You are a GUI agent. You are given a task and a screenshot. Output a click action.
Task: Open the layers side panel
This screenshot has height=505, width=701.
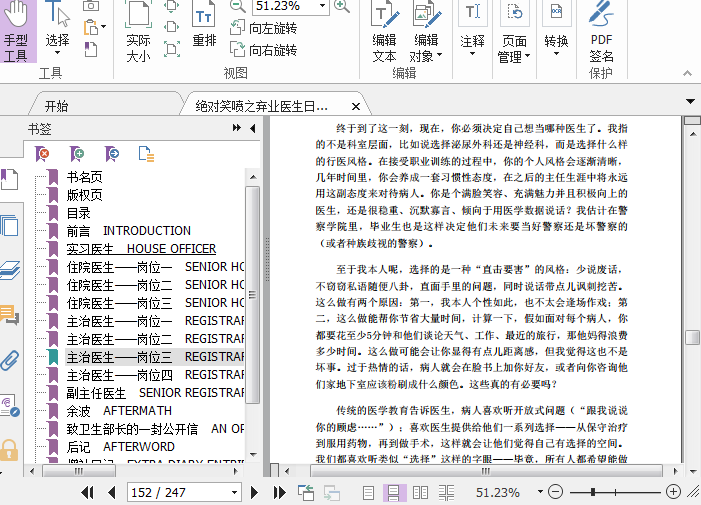[x=10, y=270]
